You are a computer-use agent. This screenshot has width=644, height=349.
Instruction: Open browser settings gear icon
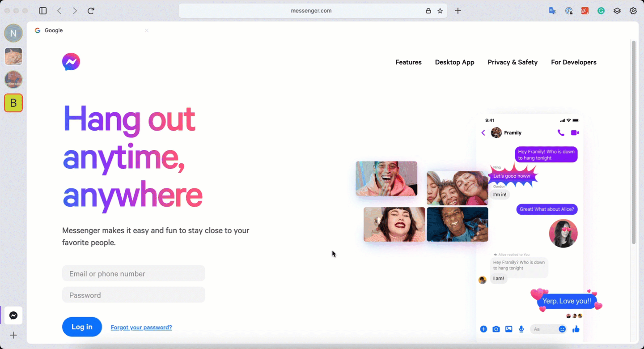(x=633, y=11)
